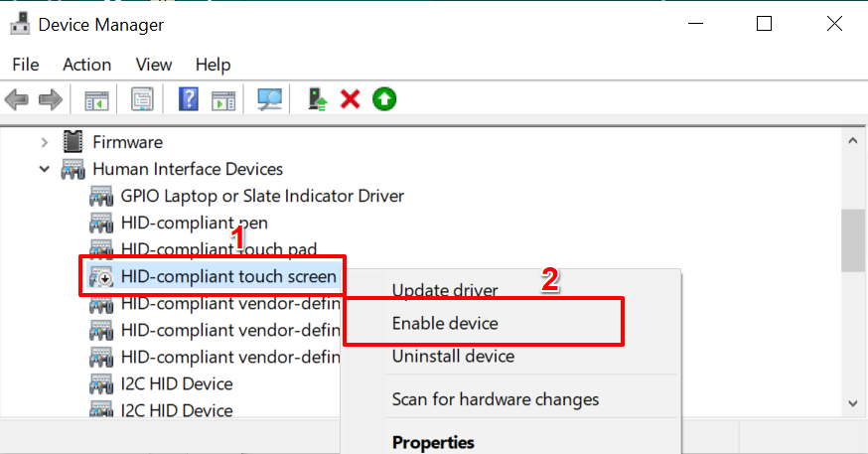This screenshot has width=868, height=454.
Task: Collapse the Human Interface Devices category
Action: coord(45,169)
